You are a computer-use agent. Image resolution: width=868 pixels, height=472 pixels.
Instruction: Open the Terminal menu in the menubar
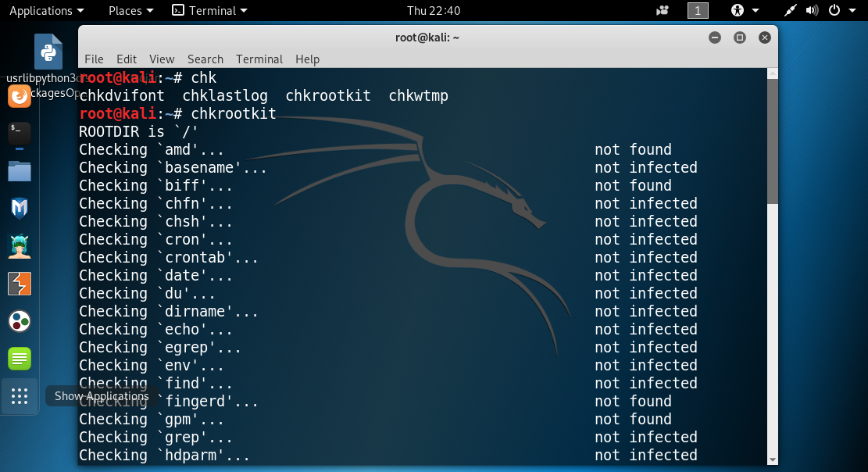(x=259, y=59)
